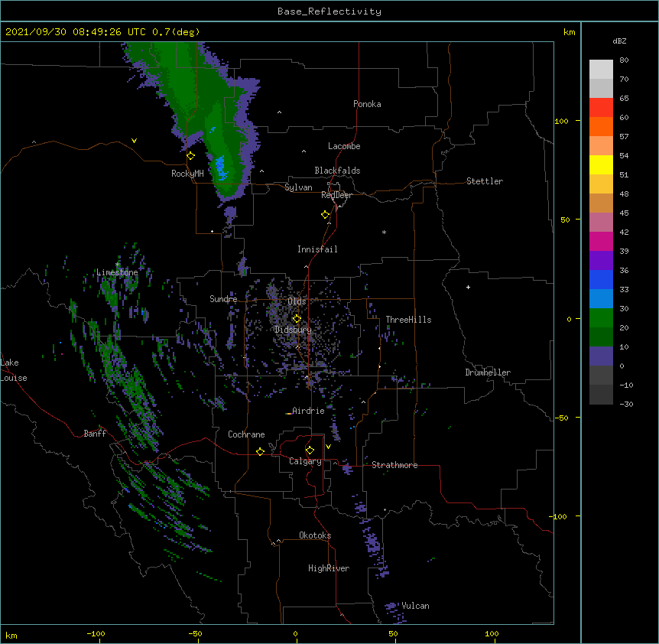Select the indigo 10 to 0 dBZ swatch
The image size is (659, 644).
[x=601, y=356]
